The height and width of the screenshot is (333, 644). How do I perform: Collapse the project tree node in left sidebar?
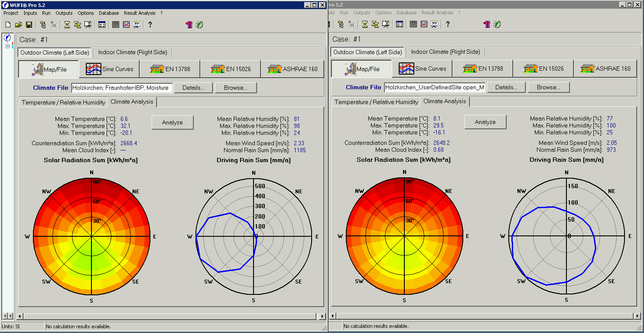[x=7, y=46]
